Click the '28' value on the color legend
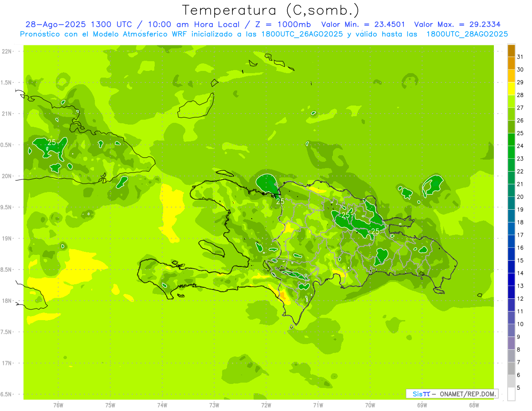This screenshot has width=532, height=411. 520,95
